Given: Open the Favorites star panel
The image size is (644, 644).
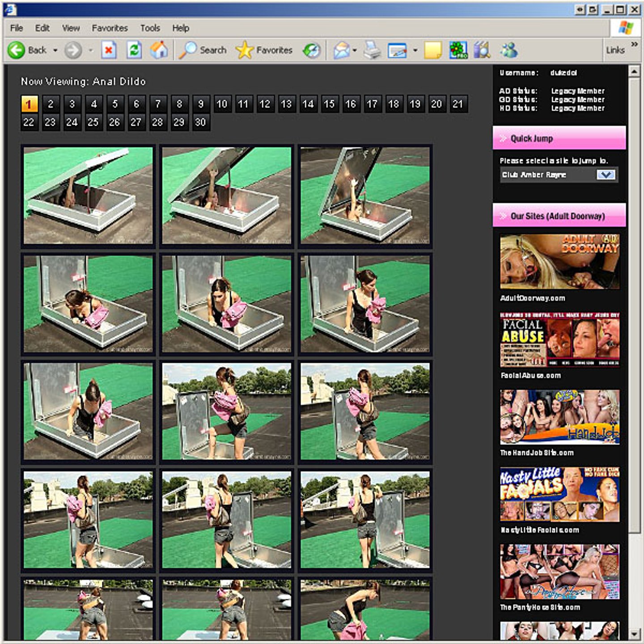Looking at the screenshot, I should 264,50.
